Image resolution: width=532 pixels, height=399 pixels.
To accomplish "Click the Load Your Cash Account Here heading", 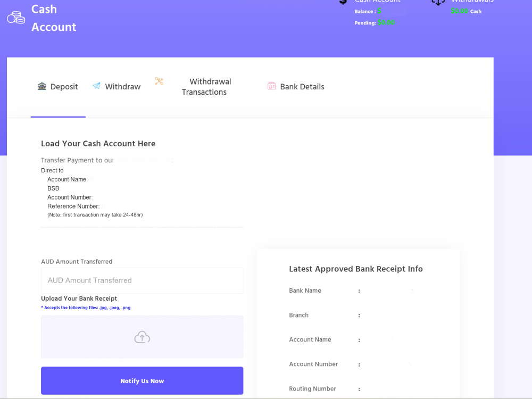I will coord(98,144).
